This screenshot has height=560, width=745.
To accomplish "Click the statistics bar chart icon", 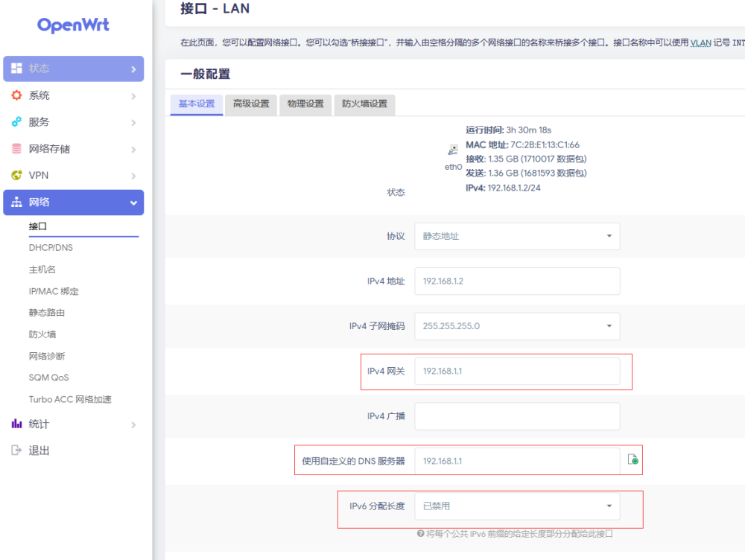I will 16,424.
